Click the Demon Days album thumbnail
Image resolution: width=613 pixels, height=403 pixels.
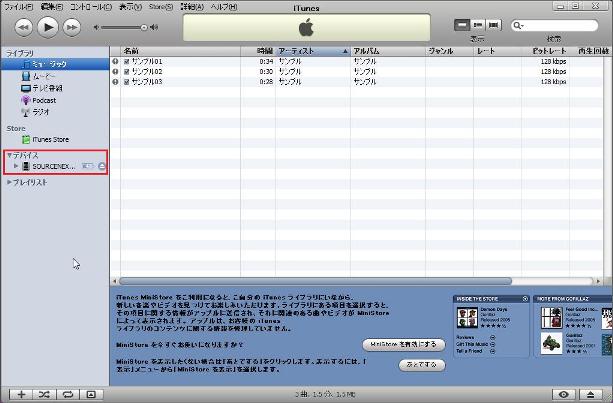click(467, 317)
